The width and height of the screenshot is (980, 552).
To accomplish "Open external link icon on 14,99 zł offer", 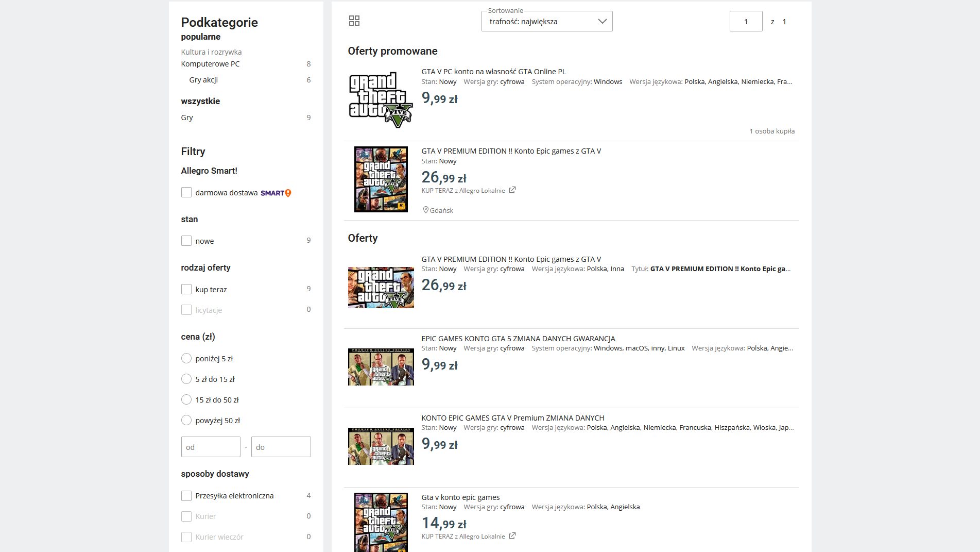I will pos(512,536).
